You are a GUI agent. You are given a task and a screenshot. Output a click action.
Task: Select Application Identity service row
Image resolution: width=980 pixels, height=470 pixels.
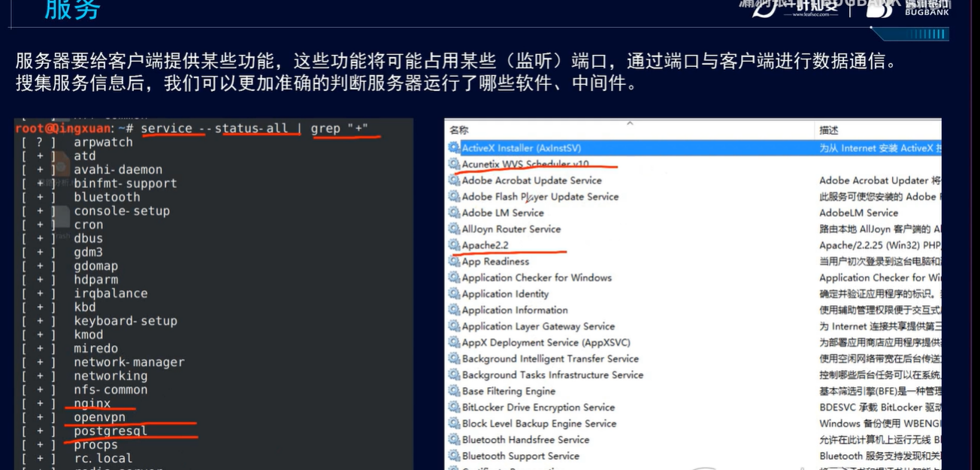tap(693, 294)
